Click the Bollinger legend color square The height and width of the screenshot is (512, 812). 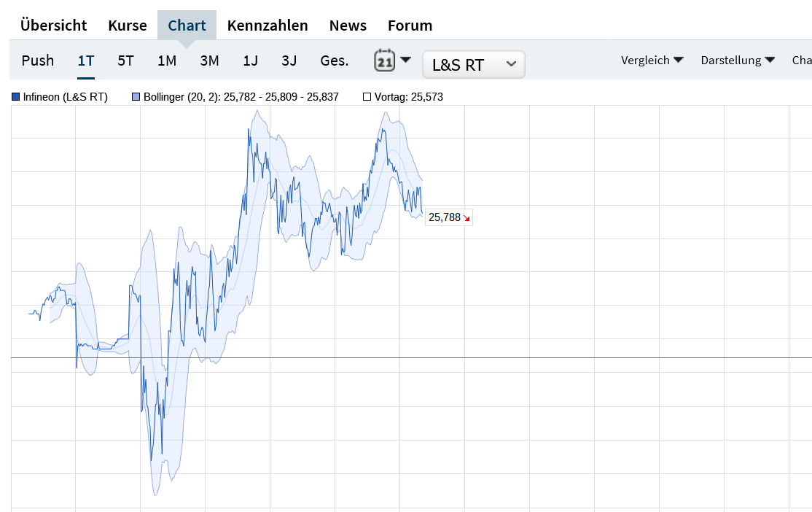pos(136,97)
